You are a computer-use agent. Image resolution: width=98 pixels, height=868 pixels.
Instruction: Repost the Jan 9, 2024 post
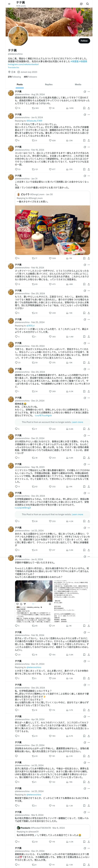[33, 140]
